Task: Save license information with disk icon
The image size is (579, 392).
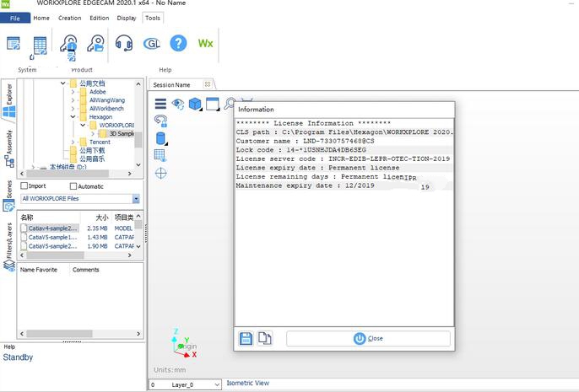Action: [246, 339]
